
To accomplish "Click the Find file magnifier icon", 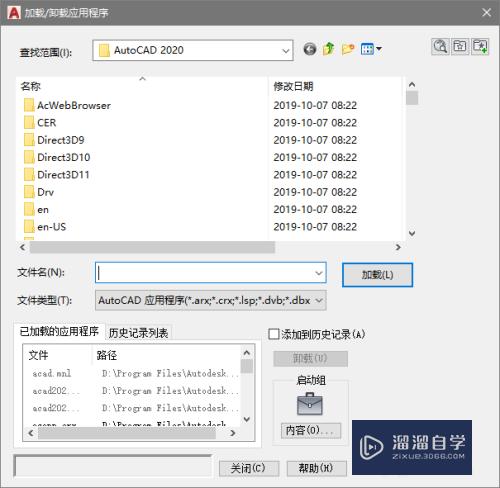I will pos(440,46).
